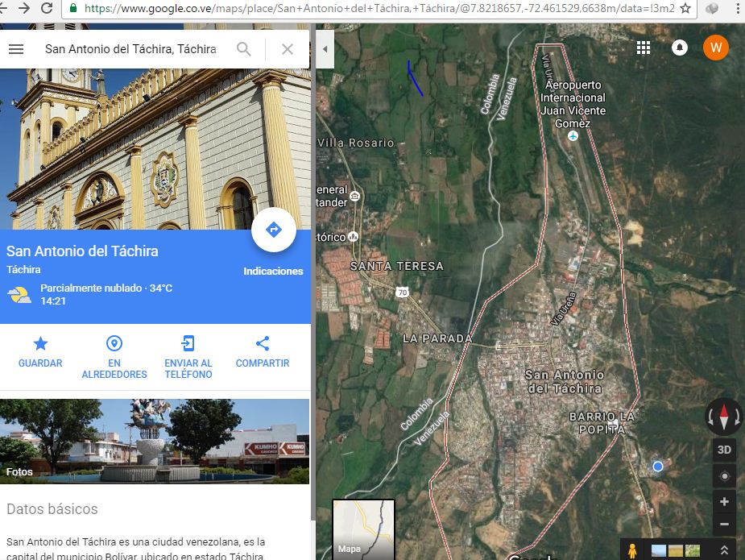Switch to Mapa layer thumbnail
Viewport: 745px width, 560px height.
click(364, 529)
